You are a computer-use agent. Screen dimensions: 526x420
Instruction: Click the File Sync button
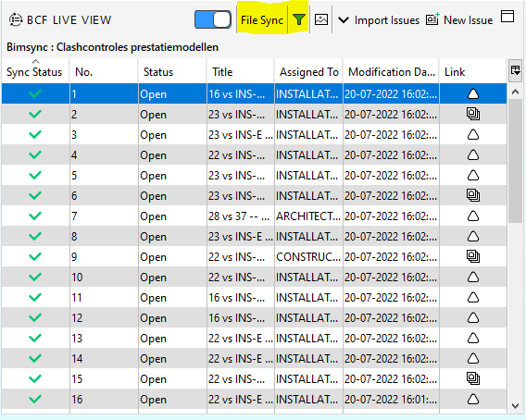click(x=262, y=20)
